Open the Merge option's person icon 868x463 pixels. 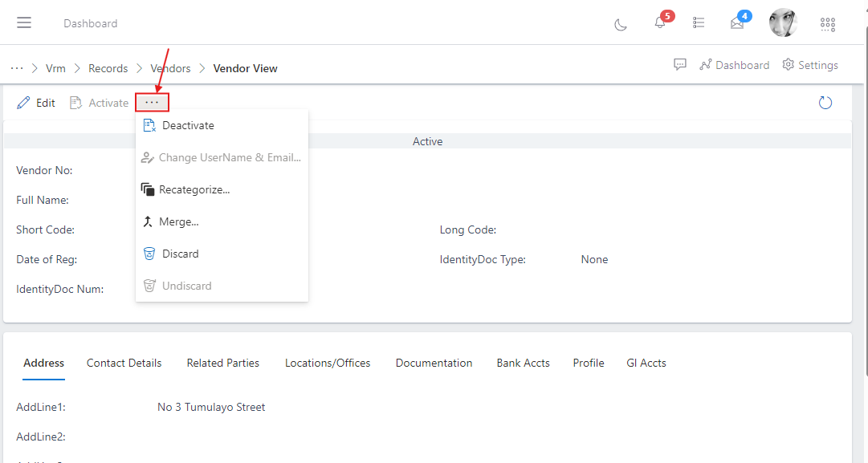149,221
